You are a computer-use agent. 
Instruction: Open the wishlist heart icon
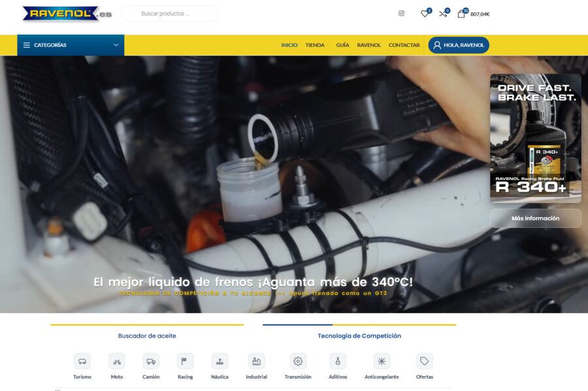point(425,14)
